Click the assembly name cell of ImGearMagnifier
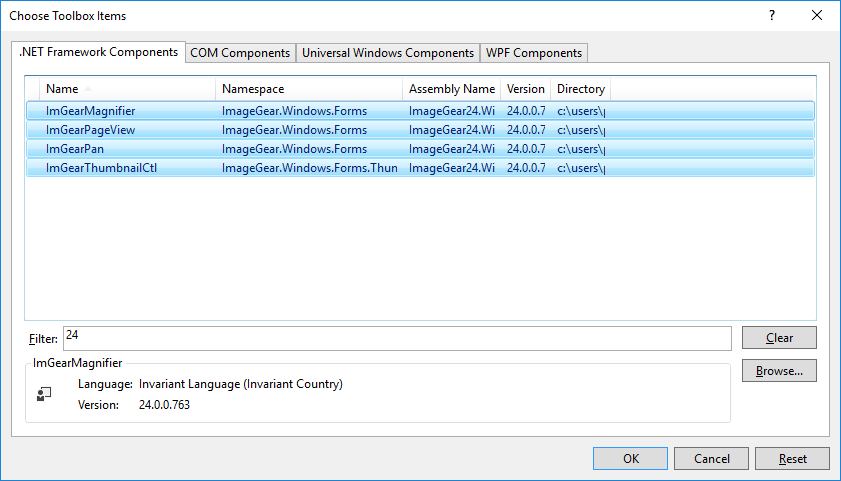Viewport: 841px width, 481px height. [x=452, y=111]
